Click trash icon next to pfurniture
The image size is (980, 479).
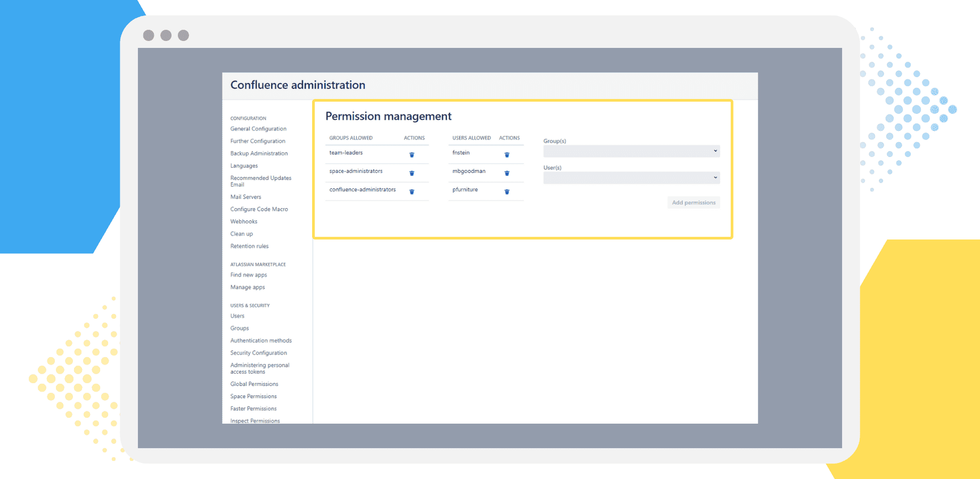(x=507, y=192)
